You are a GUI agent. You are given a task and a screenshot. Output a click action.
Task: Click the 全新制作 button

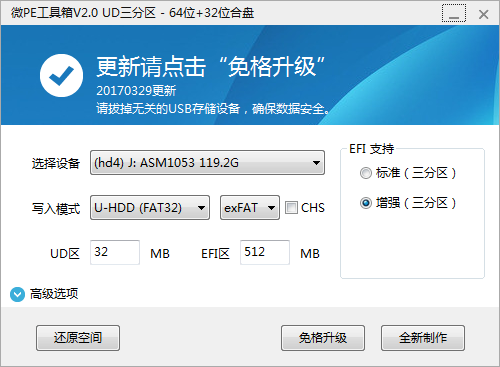point(423,338)
